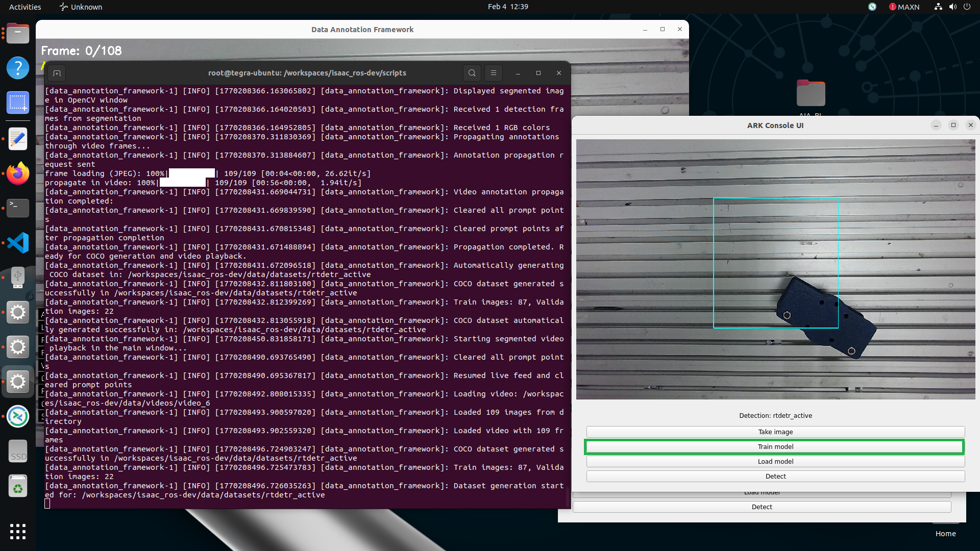Launch Firefox from the dock
The height and width of the screenshot is (551, 980).
point(18,173)
